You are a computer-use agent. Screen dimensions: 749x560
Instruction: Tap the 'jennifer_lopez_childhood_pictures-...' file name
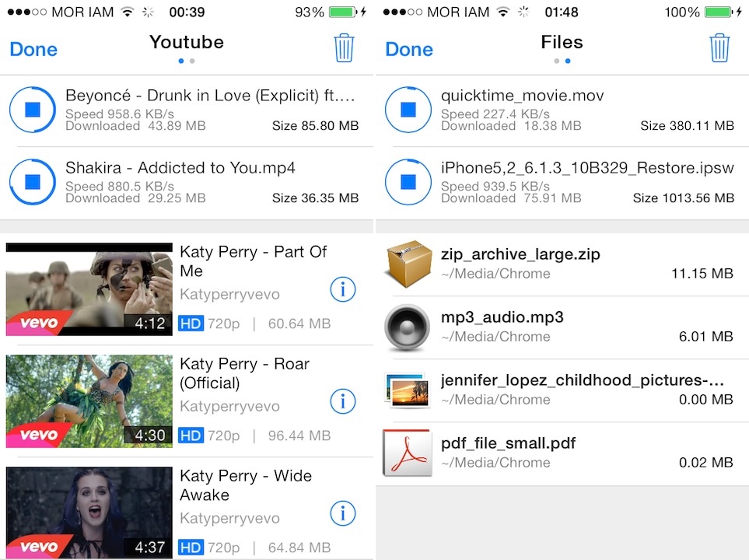point(583,380)
